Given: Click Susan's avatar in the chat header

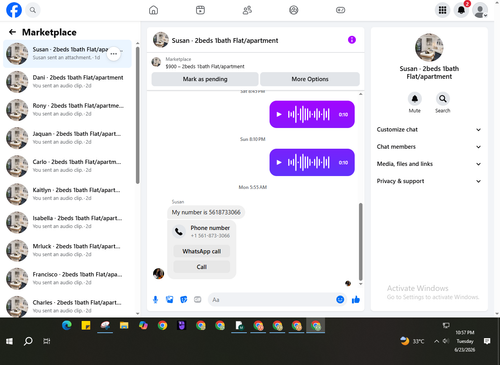Looking at the screenshot, I should click(161, 40).
